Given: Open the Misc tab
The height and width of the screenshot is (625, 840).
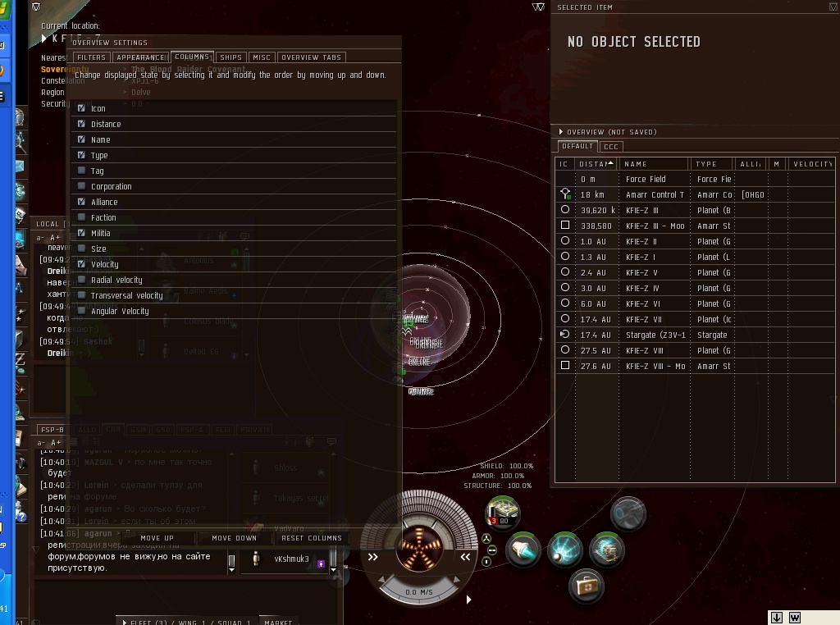Looking at the screenshot, I should [x=262, y=57].
